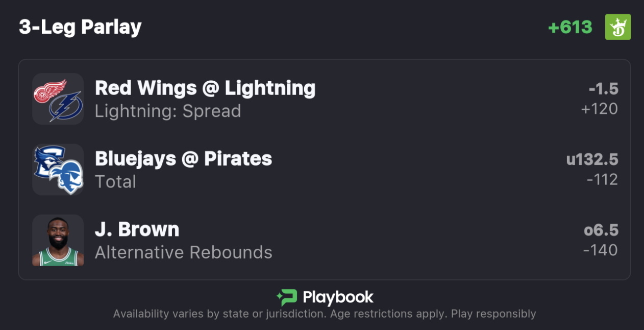The width and height of the screenshot is (644, 330).
Task: Click the Lightning: Spread bet type label
Action: click(x=168, y=111)
